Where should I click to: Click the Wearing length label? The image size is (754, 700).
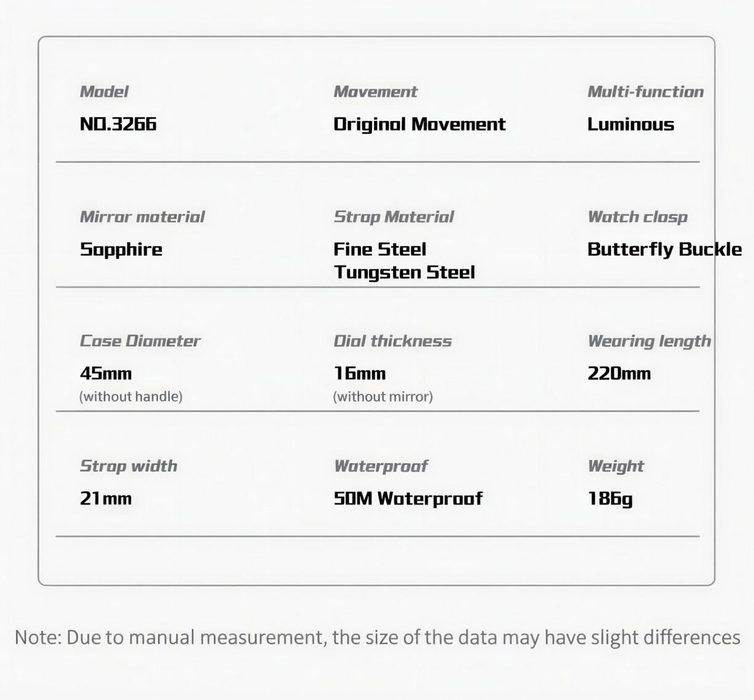click(649, 341)
